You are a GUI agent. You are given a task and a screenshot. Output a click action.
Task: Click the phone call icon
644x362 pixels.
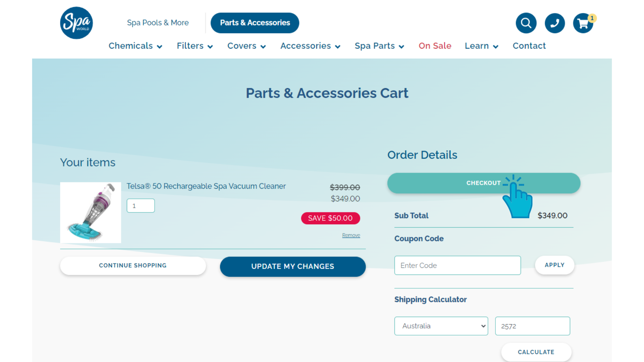coord(554,23)
